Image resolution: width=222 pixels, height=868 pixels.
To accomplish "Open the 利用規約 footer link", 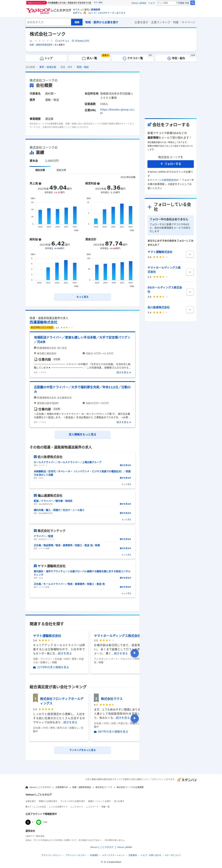I will pos(94,855).
